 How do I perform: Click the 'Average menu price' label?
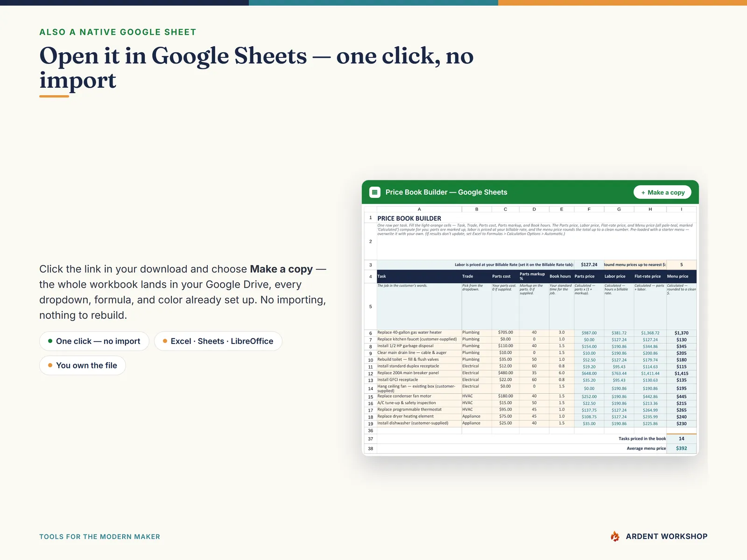646,448
